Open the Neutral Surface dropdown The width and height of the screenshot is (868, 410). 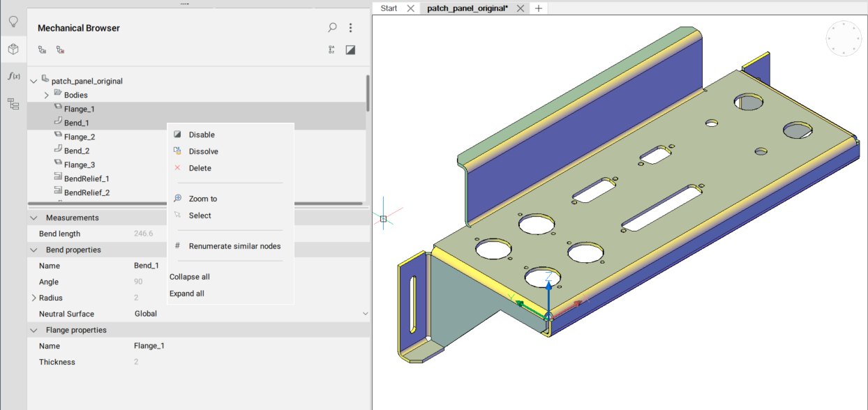(x=365, y=314)
